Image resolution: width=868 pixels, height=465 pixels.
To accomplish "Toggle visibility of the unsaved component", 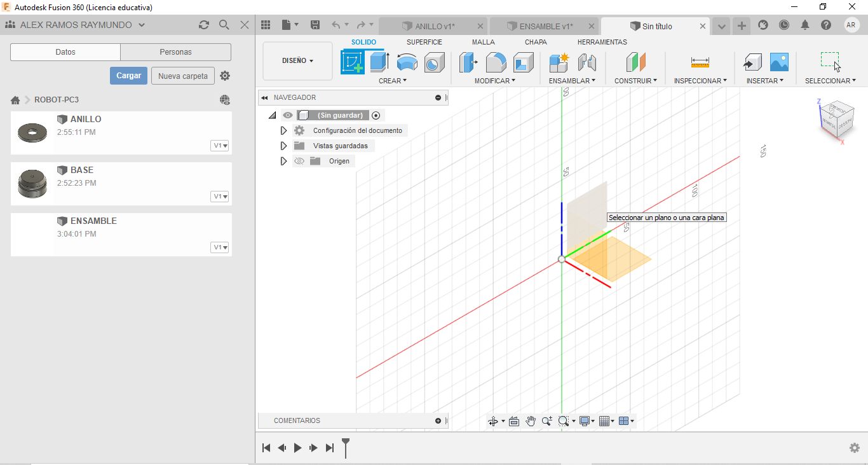I will [x=288, y=115].
